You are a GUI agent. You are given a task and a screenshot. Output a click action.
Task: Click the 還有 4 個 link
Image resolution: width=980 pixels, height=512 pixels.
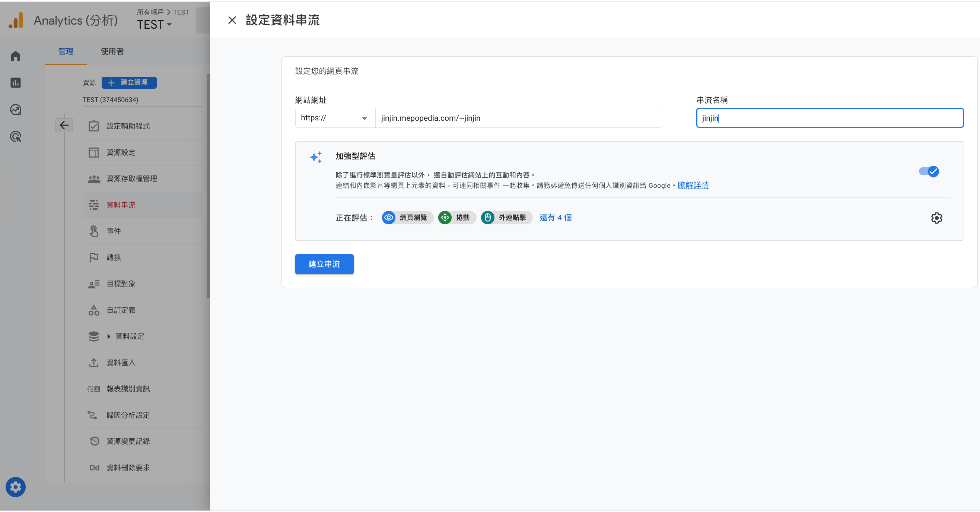[x=556, y=217]
